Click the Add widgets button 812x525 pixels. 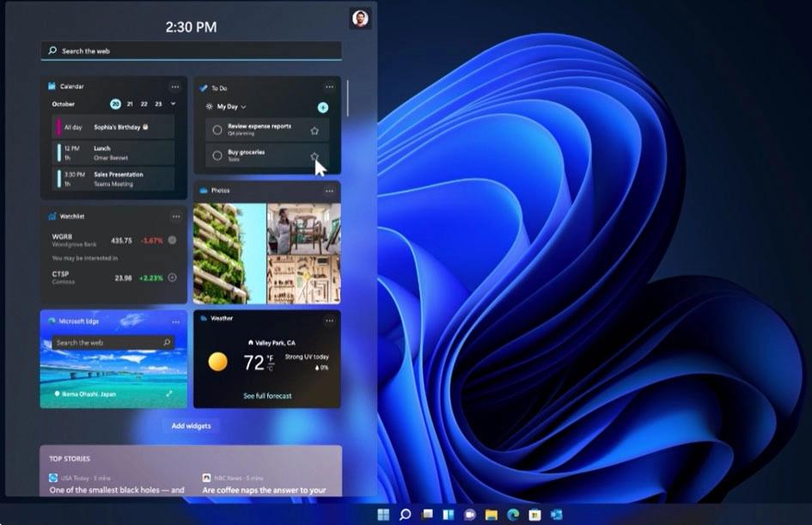(191, 425)
